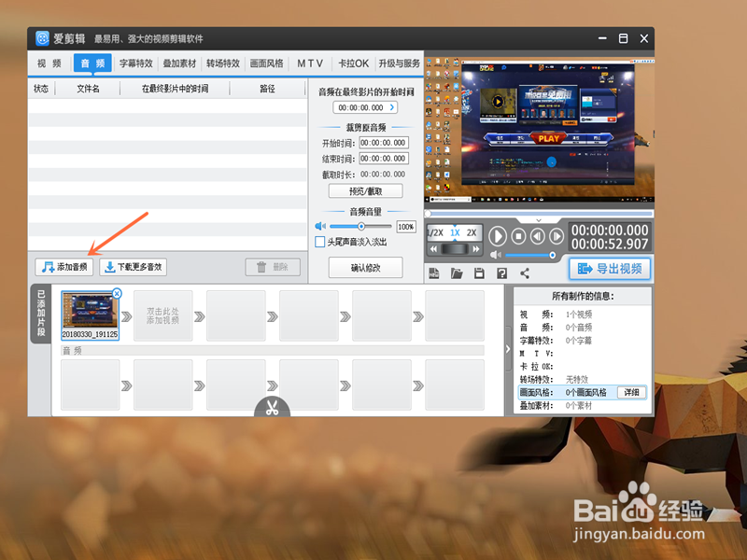Screen dimensions: 747x560
Task: Set playback speed to 2X
Action: pos(472,232)
